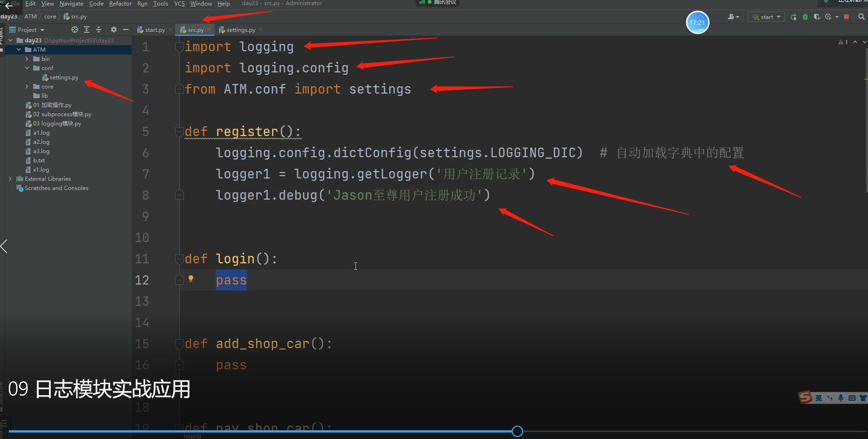Click the left chevron at screen edge
This screenshot has width=868, height=439.
point(4,246)
